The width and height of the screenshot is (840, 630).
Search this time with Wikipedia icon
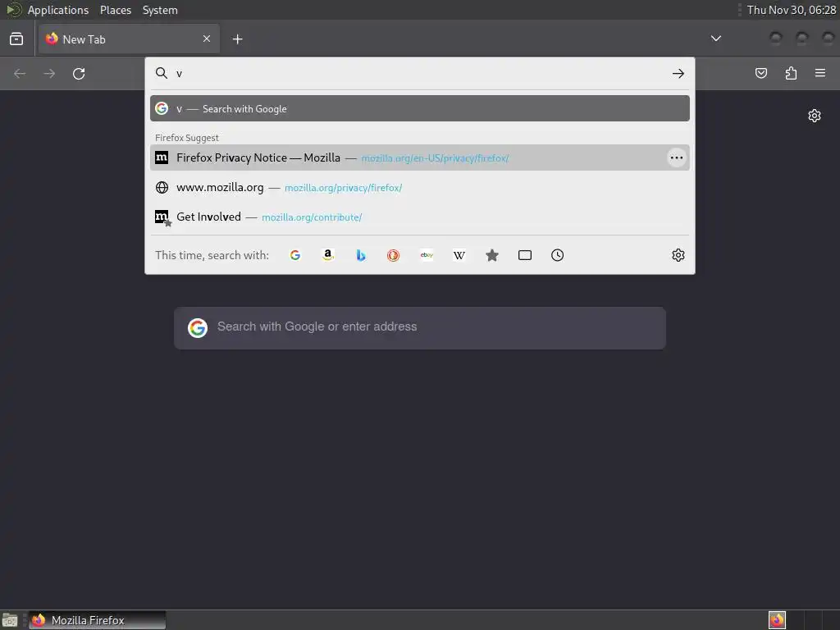click(x=459, y=255)
